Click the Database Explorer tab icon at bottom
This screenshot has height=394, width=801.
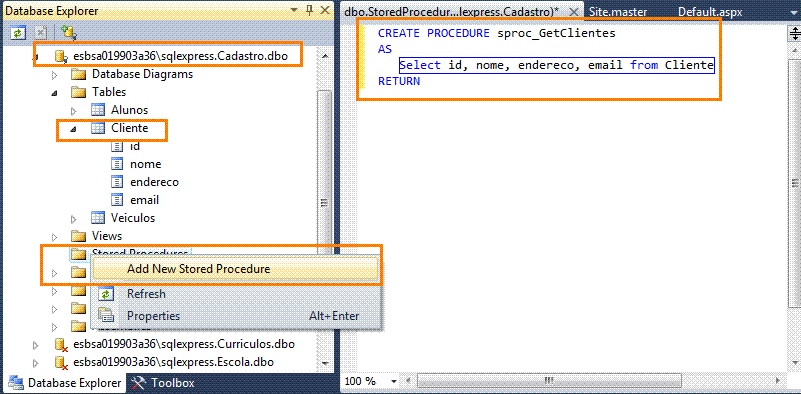tap(16, 383)
